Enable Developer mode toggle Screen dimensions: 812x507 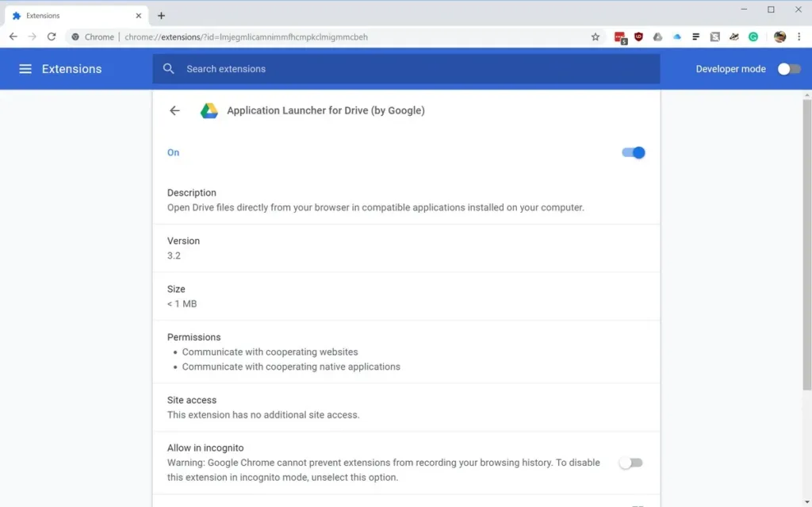(789, 69)
